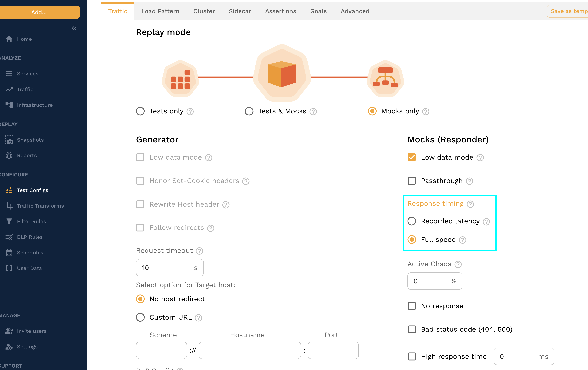Viewport: 588px width, 370px height.
Task: Click help icon beside Active Chaos
Action: [x=458, y=264]
